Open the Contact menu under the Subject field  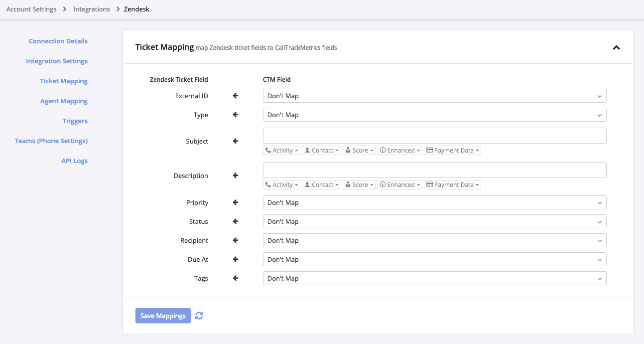322,150
